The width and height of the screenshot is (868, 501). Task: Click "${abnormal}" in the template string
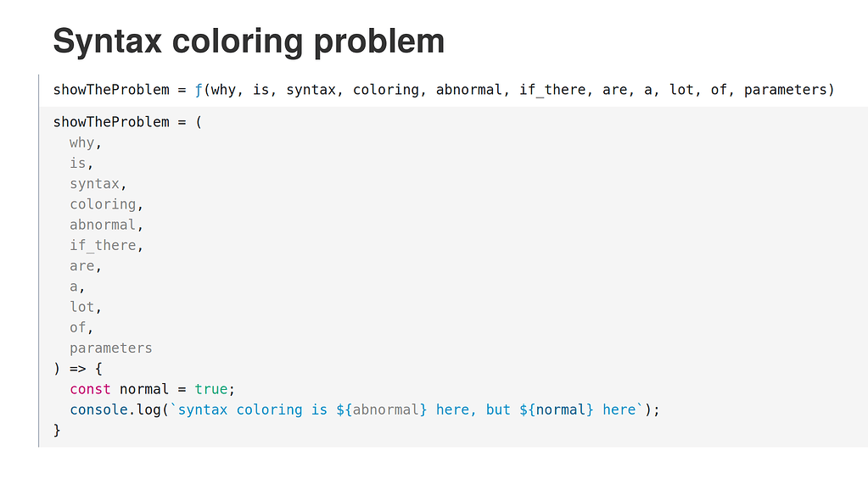point(381,409)
